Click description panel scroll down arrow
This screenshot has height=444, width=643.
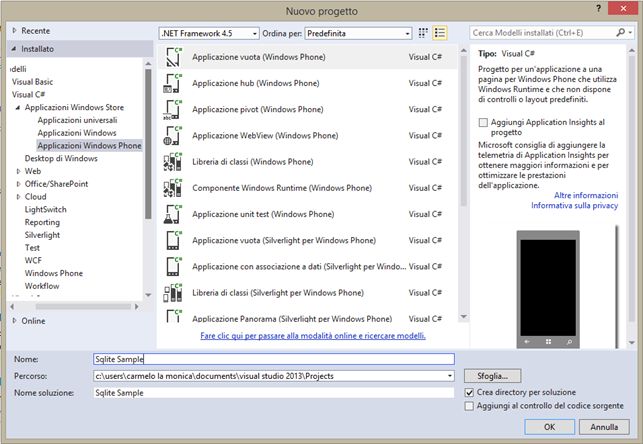(632, 342)
